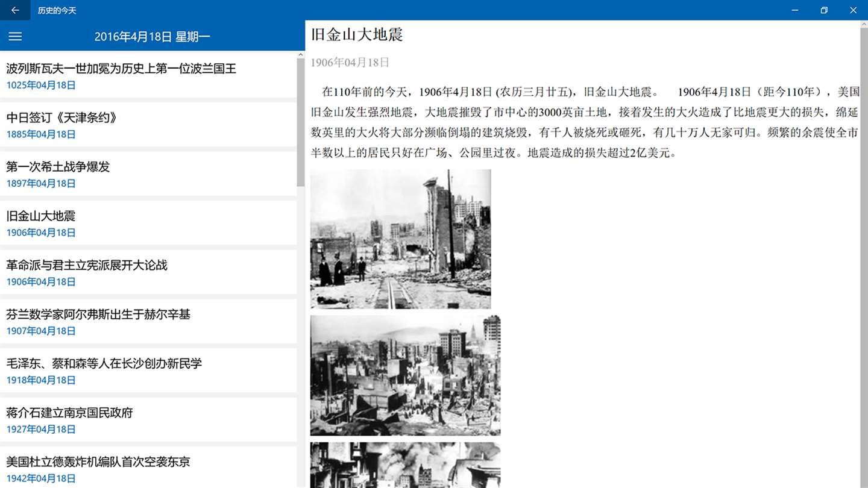
Task: Open the hamburger menu
Action: click(15, 36)
